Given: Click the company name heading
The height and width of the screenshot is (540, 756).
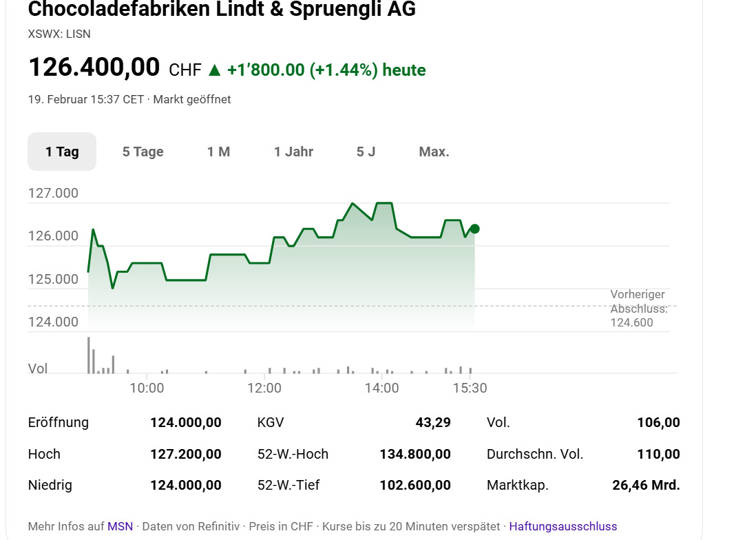Looking at the screenshot, I should [x=222, y=10].
